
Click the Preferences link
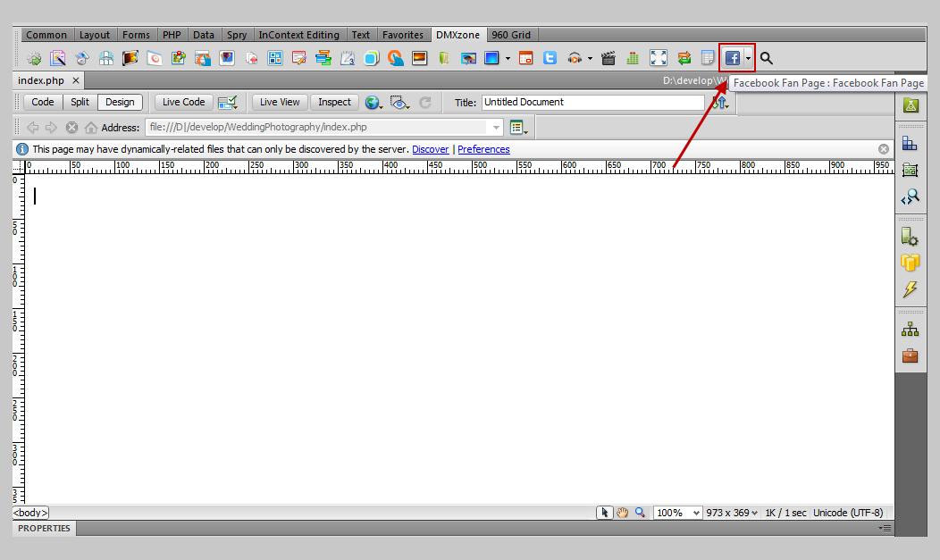pos(483,149)
